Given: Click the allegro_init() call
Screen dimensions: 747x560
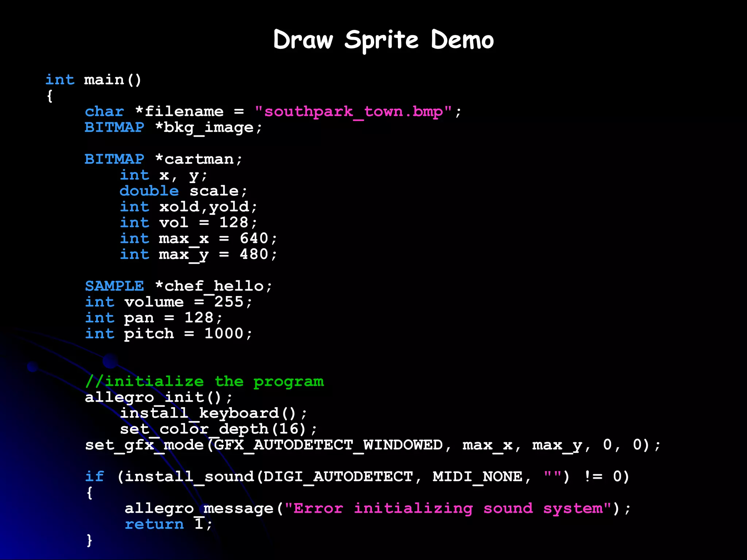Looking at the screenshot, I should click(x=158, y=397).
